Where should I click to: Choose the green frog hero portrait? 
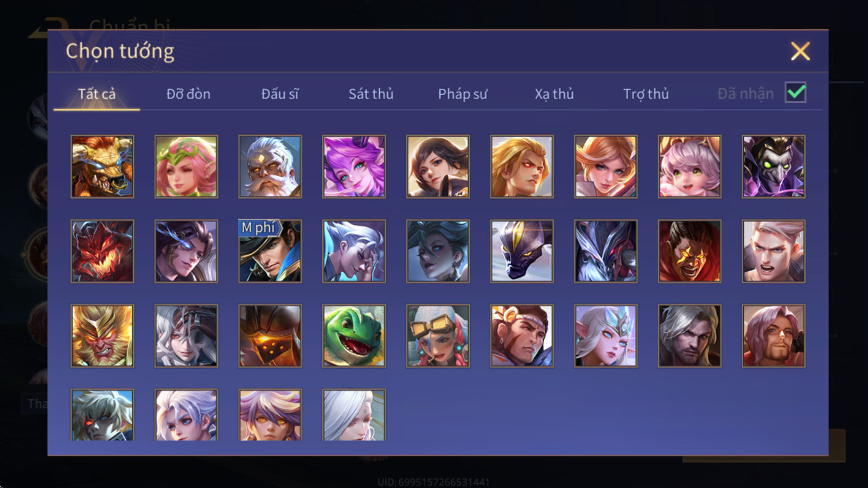354,336
